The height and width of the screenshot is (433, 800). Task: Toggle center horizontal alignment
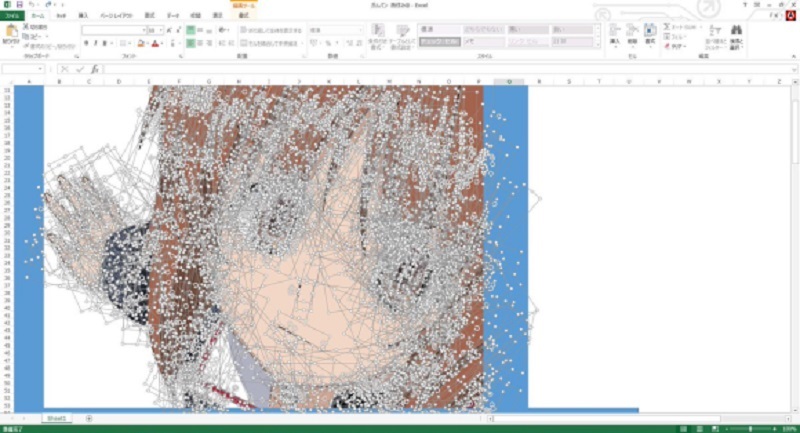(x=200, y=44)
